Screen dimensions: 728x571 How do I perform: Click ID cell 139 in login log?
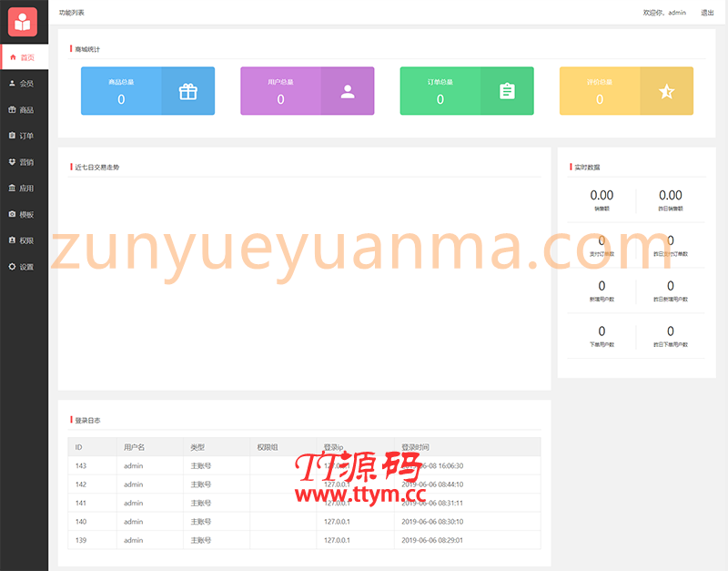pyautogui.click(x=81, y=540)
